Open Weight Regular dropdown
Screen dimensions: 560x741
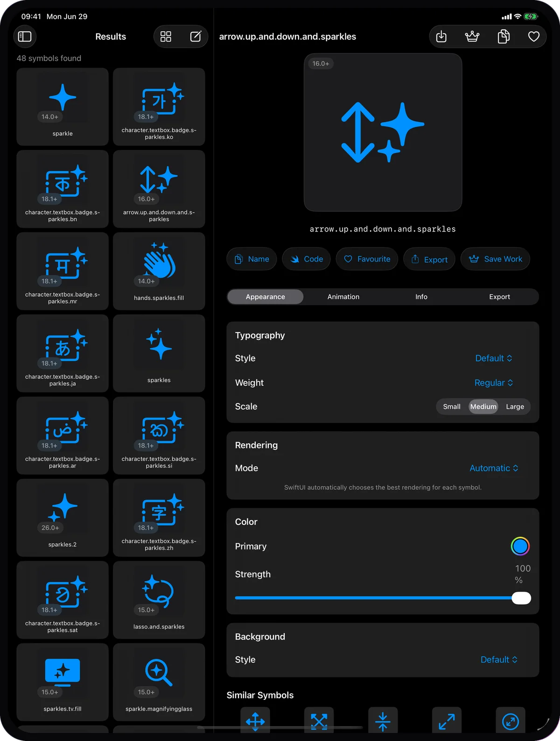(x=494, y=383)
